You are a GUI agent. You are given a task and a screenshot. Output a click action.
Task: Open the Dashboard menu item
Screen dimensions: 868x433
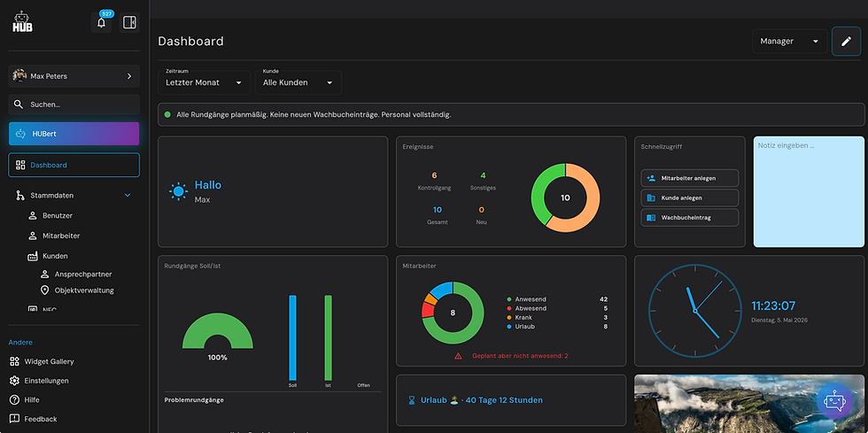74,165
